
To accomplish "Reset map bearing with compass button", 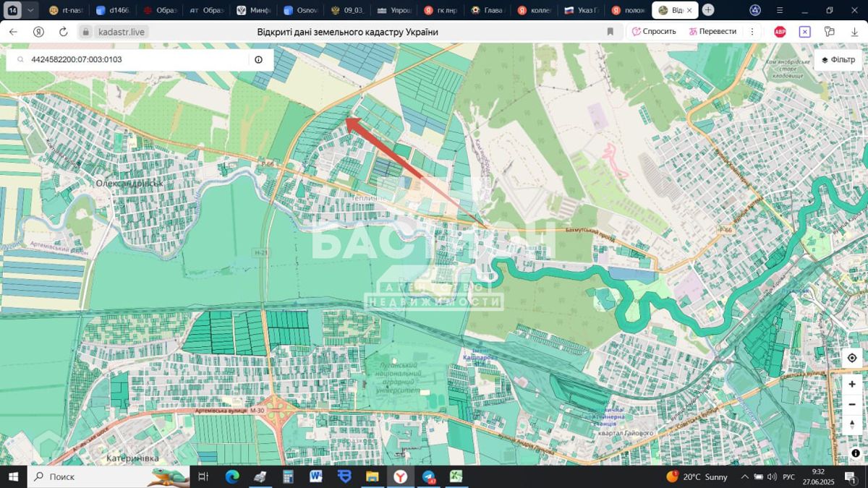I will tap(851, 424).
